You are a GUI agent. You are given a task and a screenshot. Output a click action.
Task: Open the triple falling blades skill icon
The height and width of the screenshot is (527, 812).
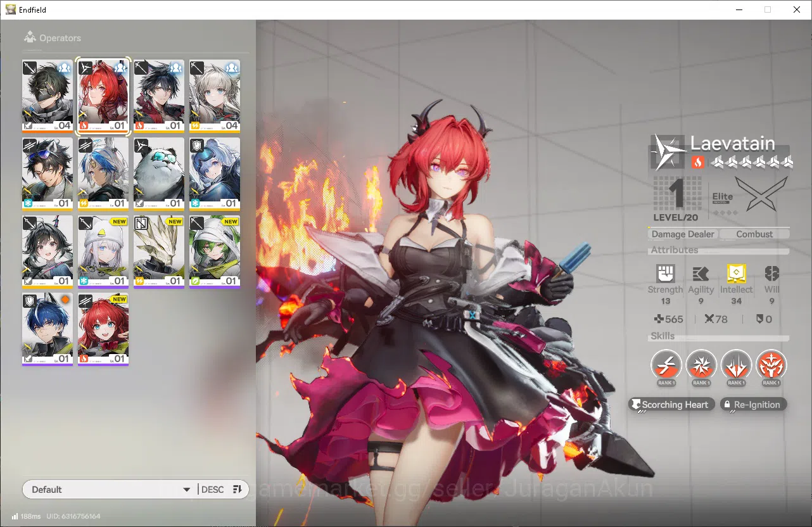click(x=736, y=365)
